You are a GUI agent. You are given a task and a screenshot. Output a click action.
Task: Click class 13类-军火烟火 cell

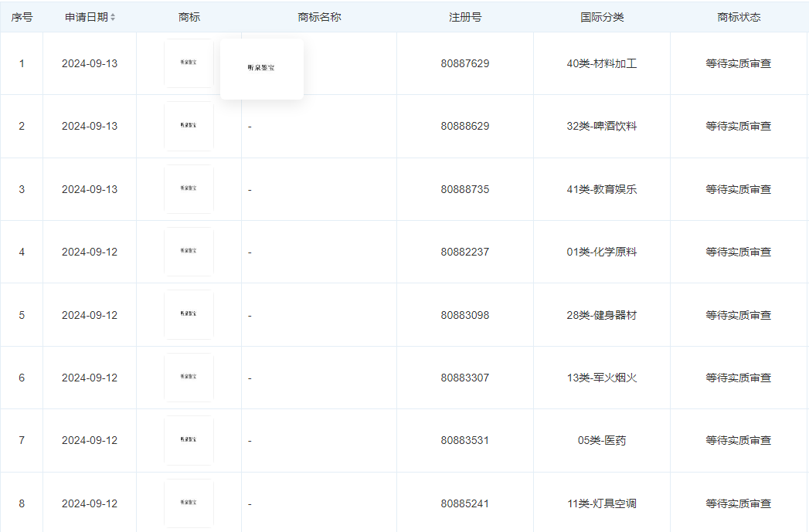(602, 378)
